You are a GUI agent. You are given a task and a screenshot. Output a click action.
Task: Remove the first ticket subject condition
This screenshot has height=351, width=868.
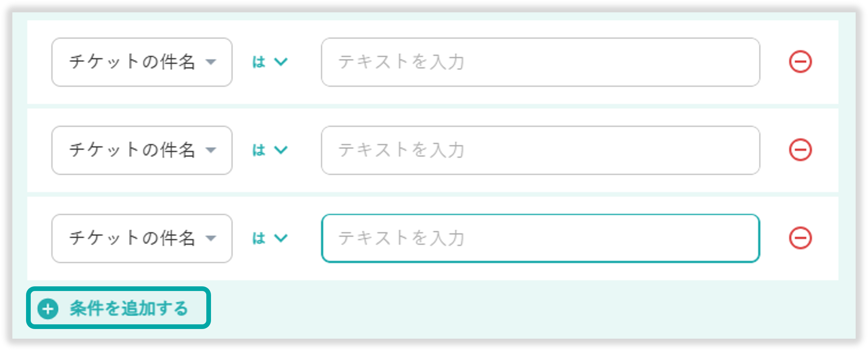coord(800,62)
